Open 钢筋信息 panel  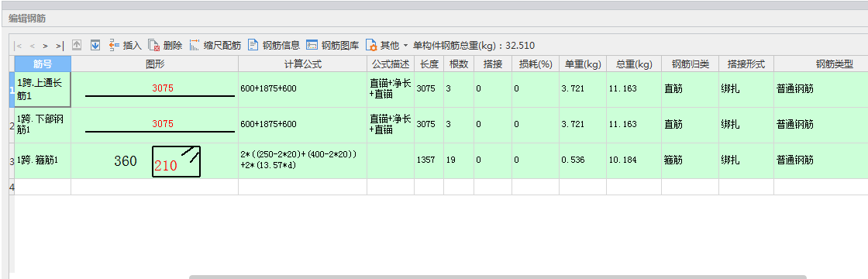274,46
